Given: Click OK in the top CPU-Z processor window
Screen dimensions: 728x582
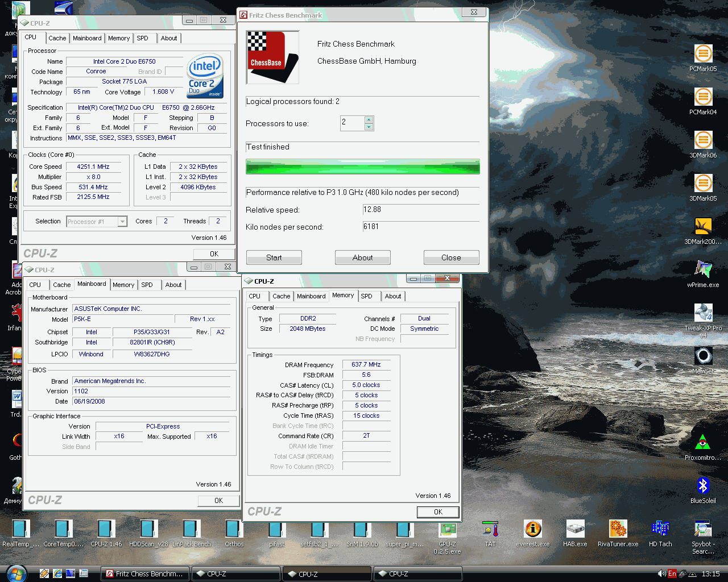Looking at the screenshot, I should (214, 254).
